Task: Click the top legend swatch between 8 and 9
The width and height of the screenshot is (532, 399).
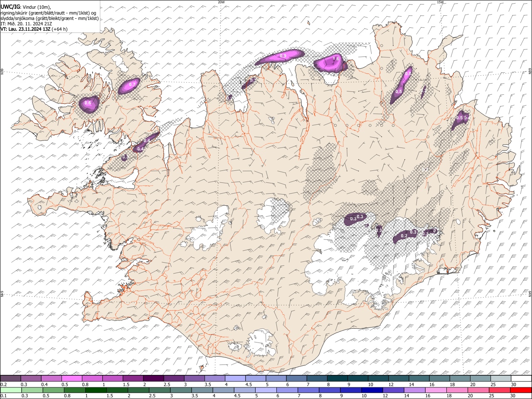Action: (337, 378)
